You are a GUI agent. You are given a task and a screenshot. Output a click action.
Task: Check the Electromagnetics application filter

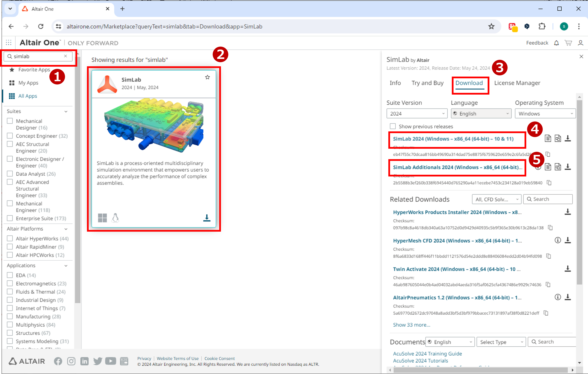pyautogui.click(x=10, y=283)
